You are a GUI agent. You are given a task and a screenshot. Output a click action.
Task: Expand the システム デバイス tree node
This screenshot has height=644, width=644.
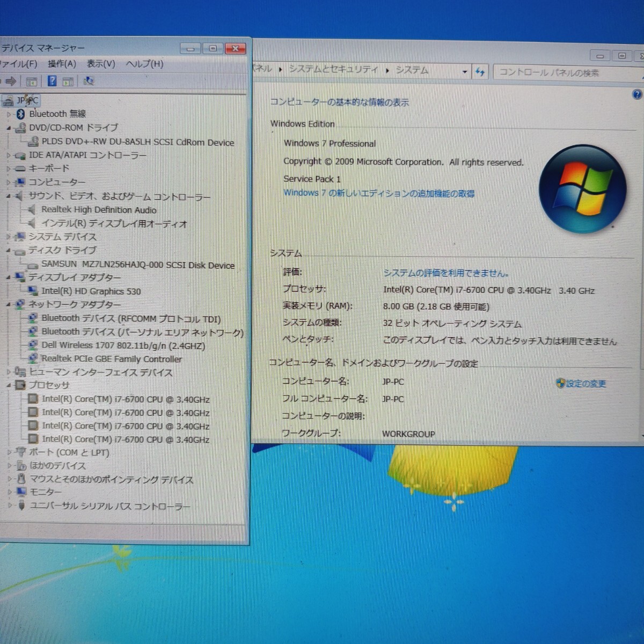pos(9,237)
